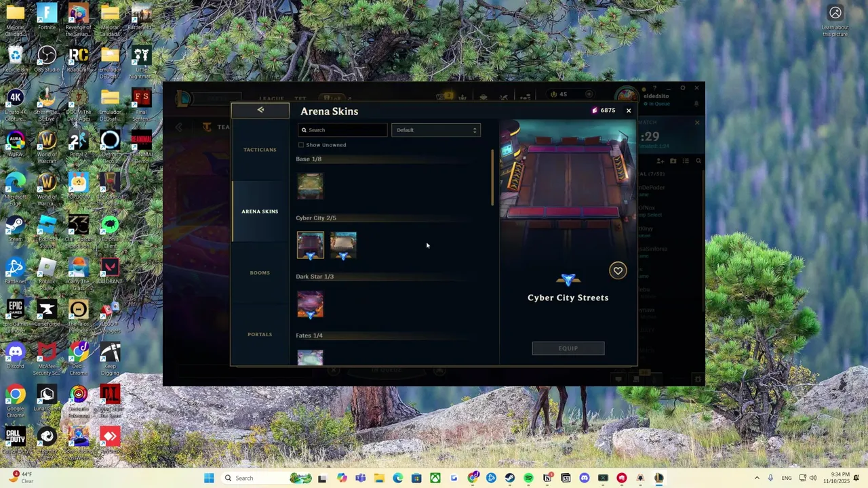Open Xbox app from the taskbar
The width and height of the screenshot is (868, 488).
click(435, 478)
